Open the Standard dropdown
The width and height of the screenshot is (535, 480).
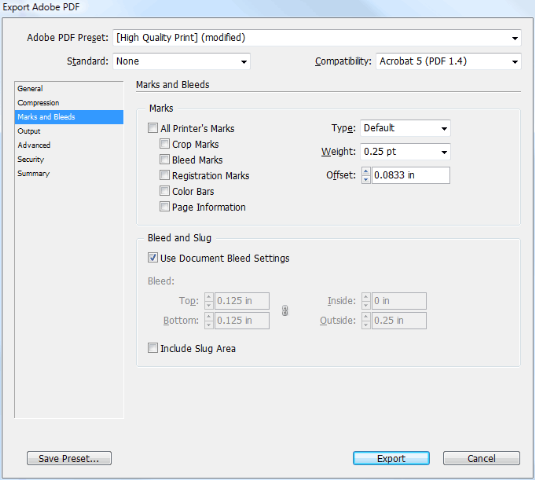[x=182, y=61]
